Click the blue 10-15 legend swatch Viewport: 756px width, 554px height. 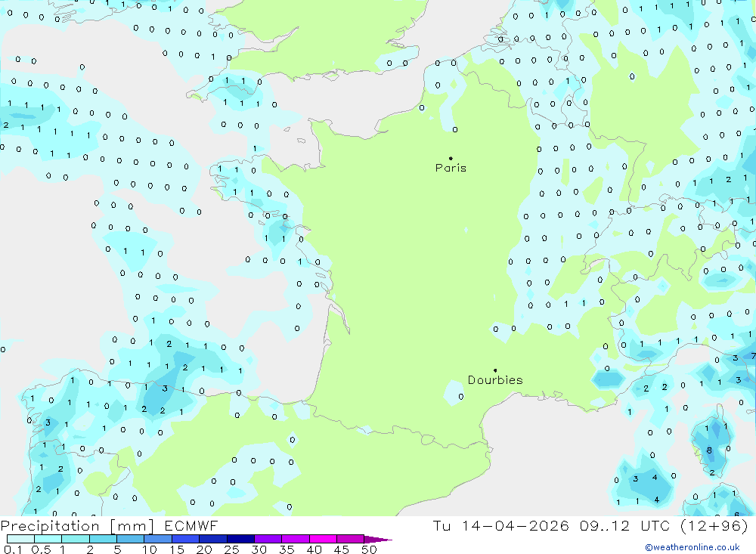tap(158, 539)
